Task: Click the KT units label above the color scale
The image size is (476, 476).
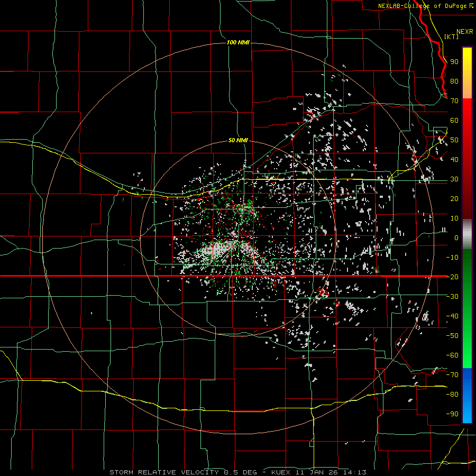Action: (452, 36)
